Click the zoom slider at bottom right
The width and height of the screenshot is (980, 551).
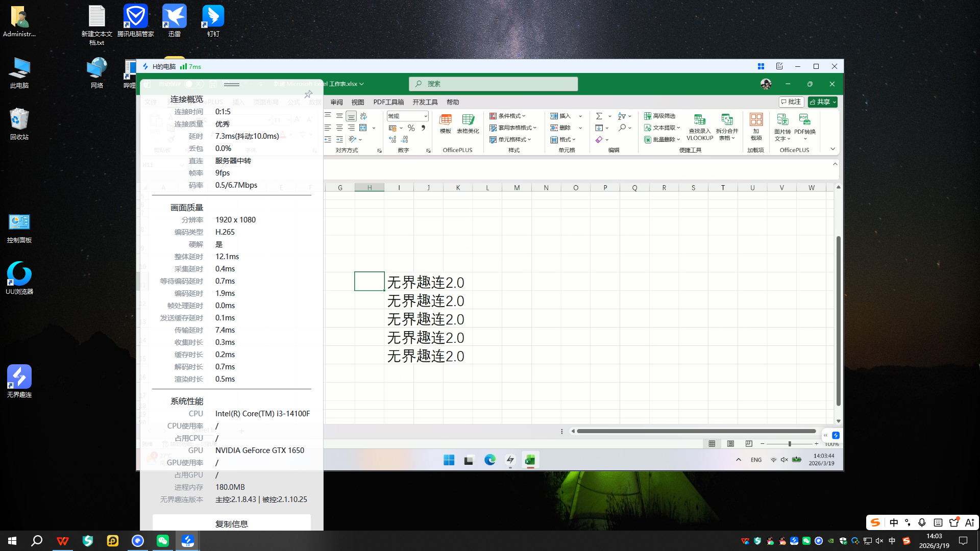[x=790, y=443]
